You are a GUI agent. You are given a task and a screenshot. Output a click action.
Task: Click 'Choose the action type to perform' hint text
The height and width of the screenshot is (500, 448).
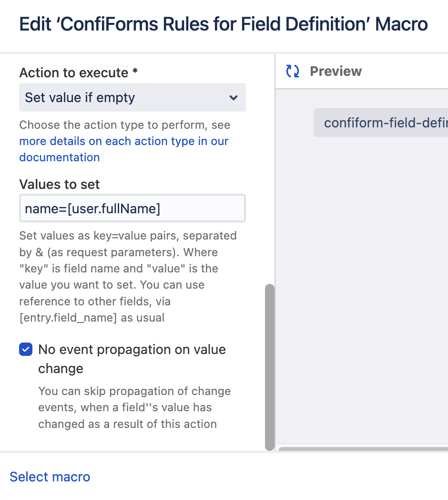pos(124,125)
